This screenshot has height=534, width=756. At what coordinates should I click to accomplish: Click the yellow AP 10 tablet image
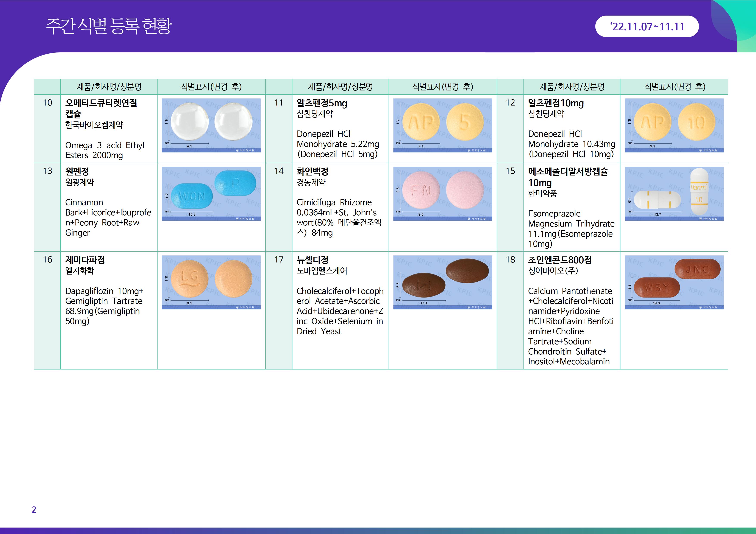coord(674,125)
